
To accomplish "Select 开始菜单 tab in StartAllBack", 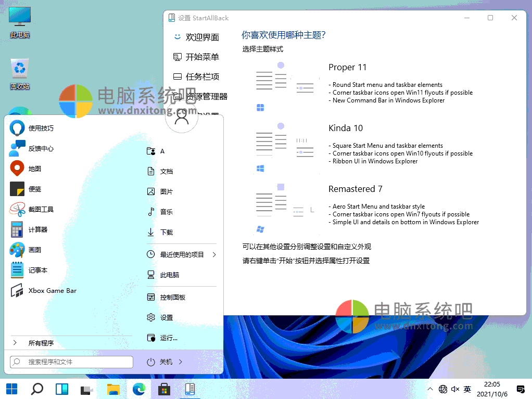I will 196,57.
